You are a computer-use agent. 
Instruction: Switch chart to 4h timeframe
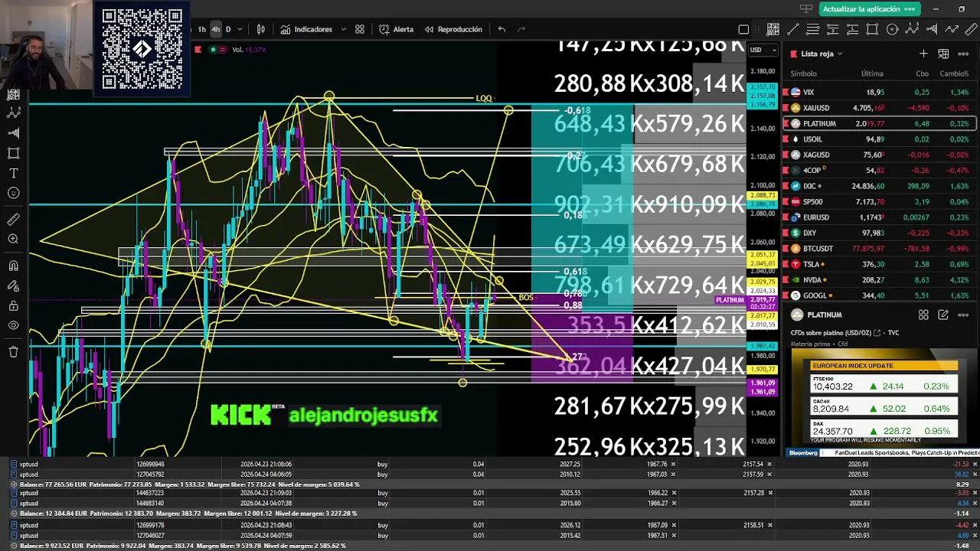[x=215, y=29]
